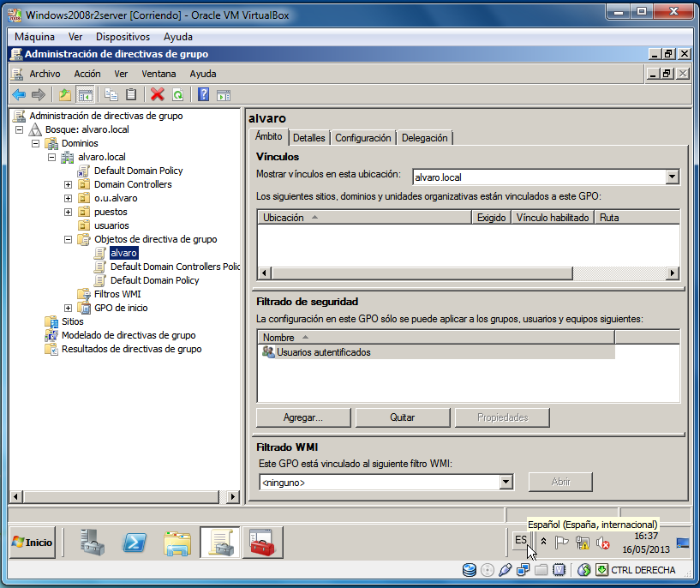
Task: Open the WMI filter dropdown showing ninguno
Action: [x=506, y=483]
